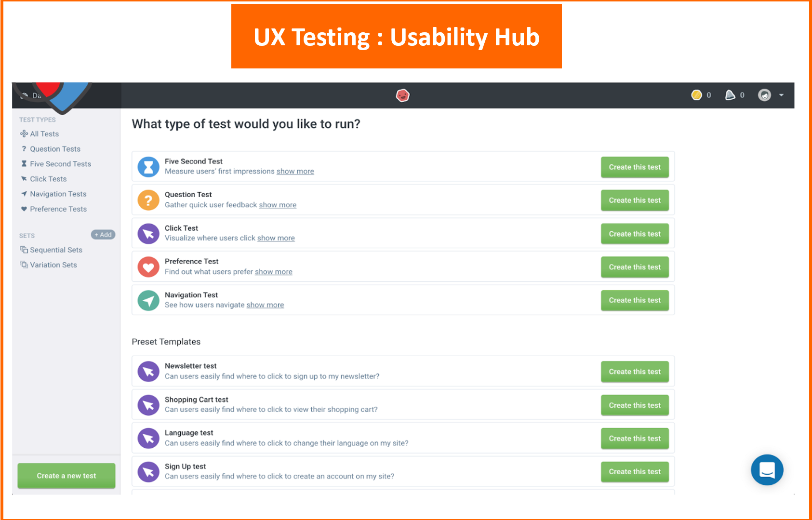
Task: Click the Five Second Test hourglass icon
Action: (x=148, y=167)
